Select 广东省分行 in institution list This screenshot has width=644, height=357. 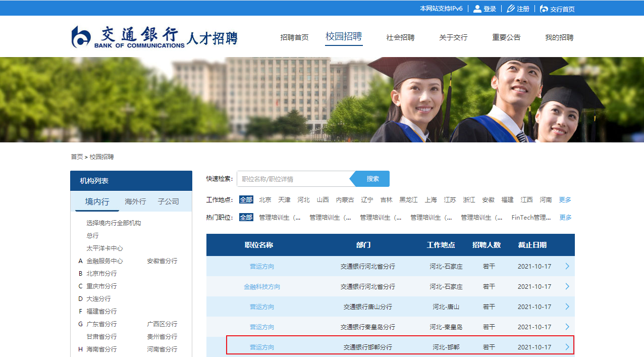tap(101, 324)
